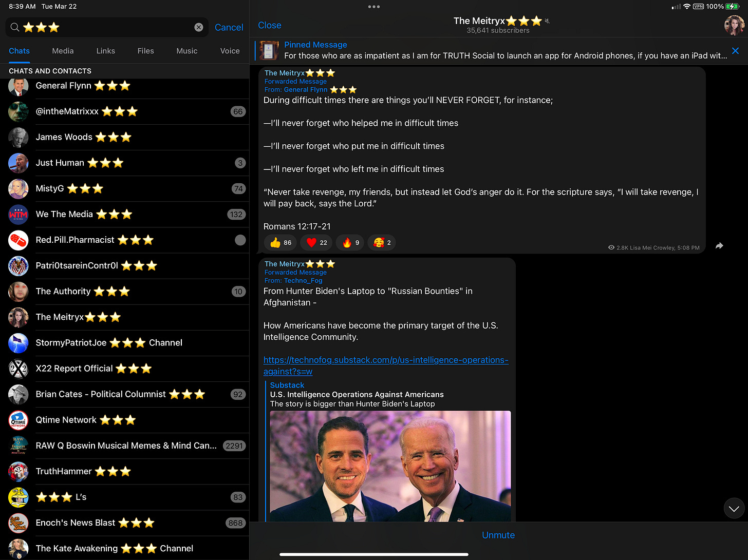Switch to Chats tab

tap(19, 51)
